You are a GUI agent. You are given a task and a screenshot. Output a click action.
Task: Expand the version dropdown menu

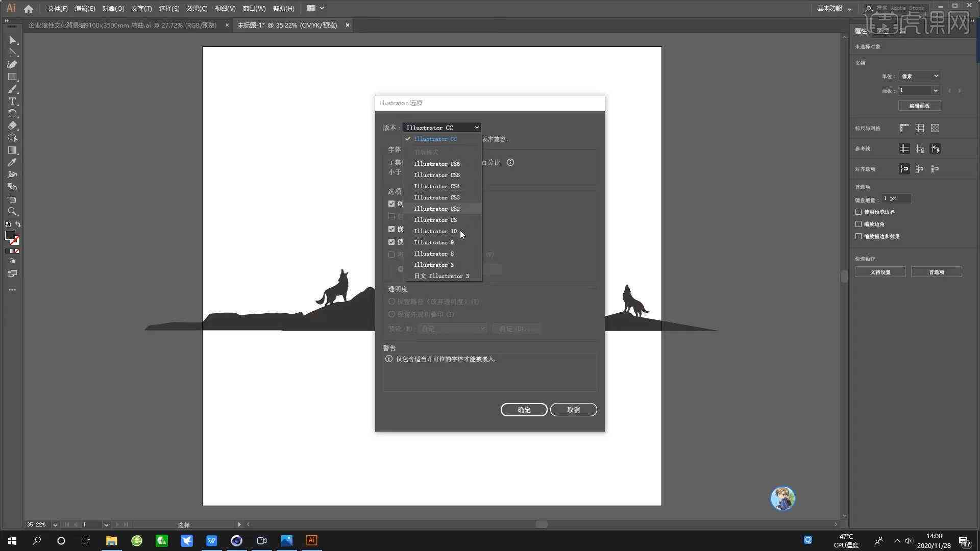(x=441, y=127)
